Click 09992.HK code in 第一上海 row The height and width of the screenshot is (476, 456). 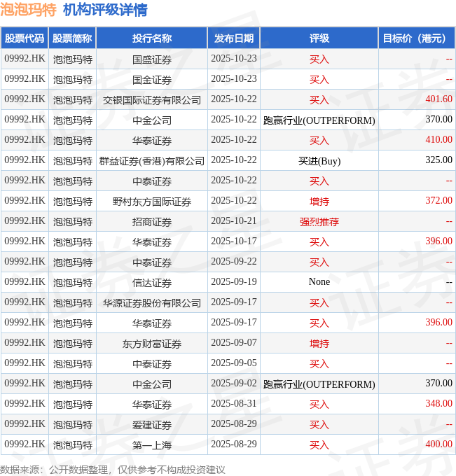tap(25, 444)
